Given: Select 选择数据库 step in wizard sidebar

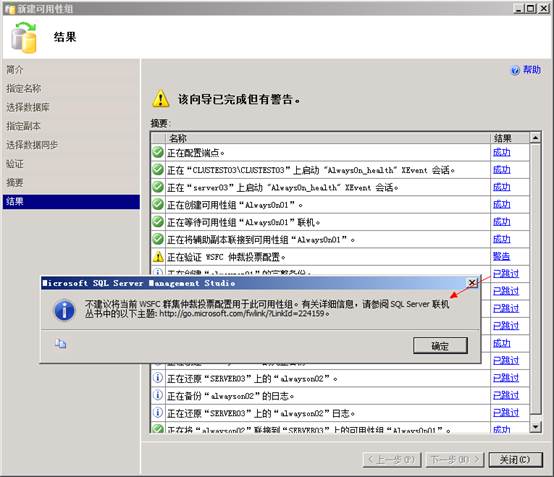Looking at the screenshot, I should 28,107.
